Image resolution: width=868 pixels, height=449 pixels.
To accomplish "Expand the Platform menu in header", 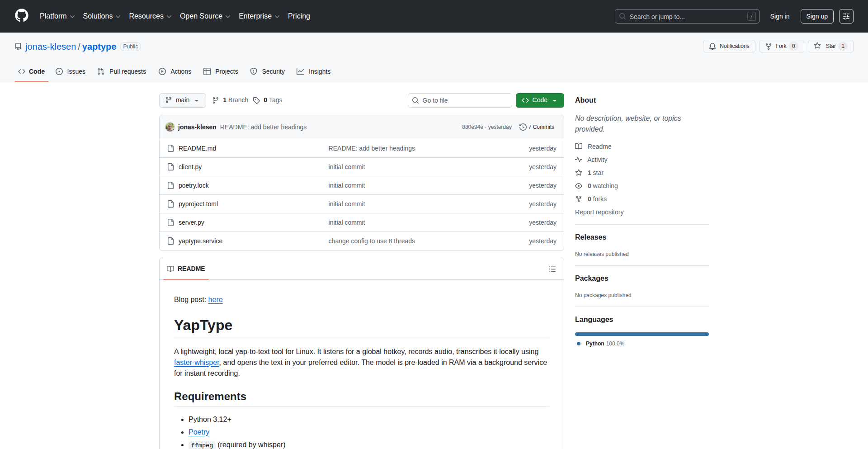I will tap(57, 16).
